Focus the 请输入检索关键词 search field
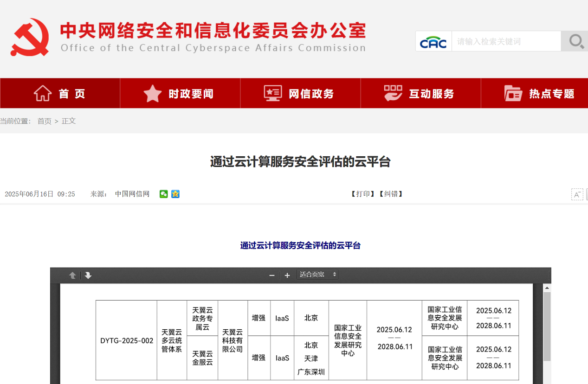Image resolution: width=588 pixels, height=384 pixels. click(506, 41)
